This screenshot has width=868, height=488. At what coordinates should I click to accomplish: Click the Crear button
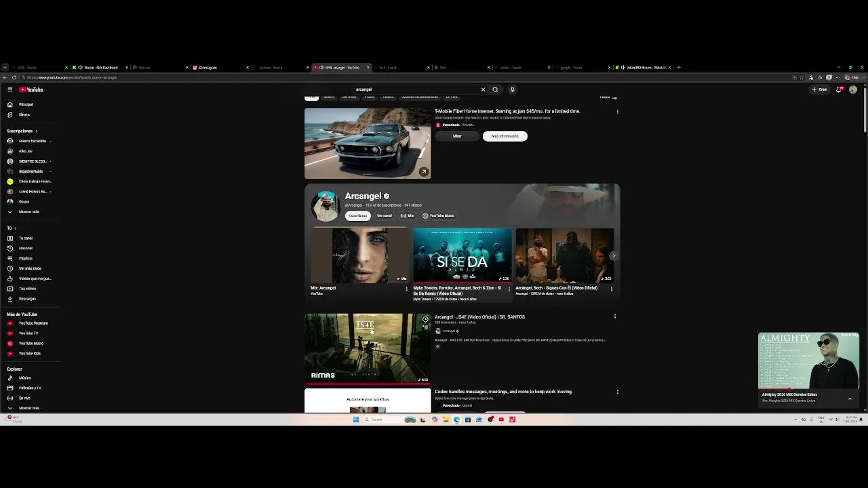[x=820, y=89]
